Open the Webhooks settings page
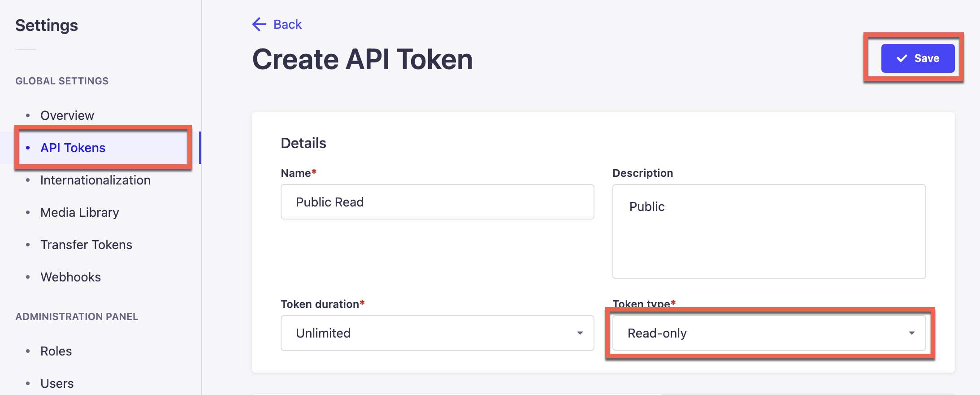980x395 pixels. 70,277
